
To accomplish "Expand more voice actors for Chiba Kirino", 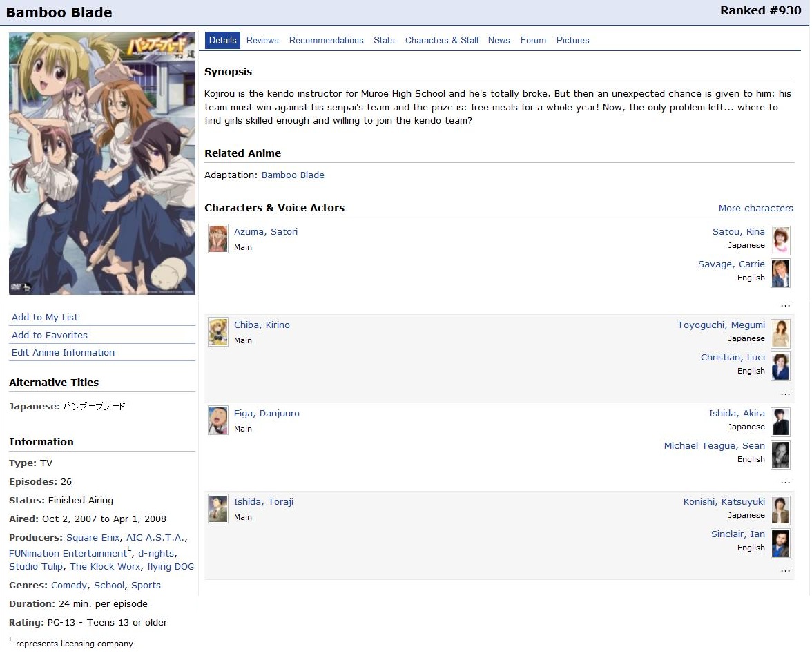I will (x=785, y=394).
